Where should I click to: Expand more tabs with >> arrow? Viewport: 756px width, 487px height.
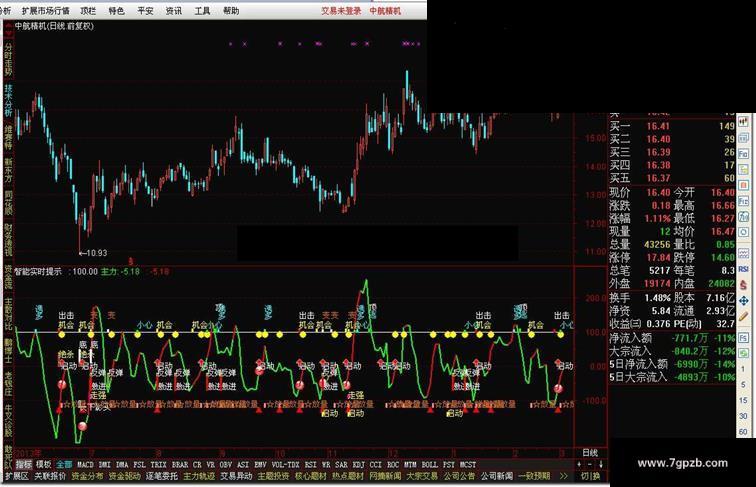click(x=563, y=476)
